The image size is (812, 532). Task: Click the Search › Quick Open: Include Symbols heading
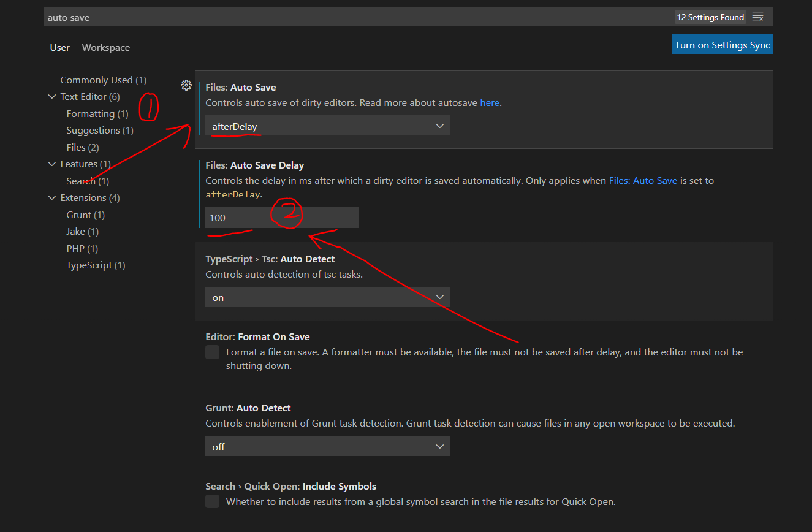(x=291, y=486)
